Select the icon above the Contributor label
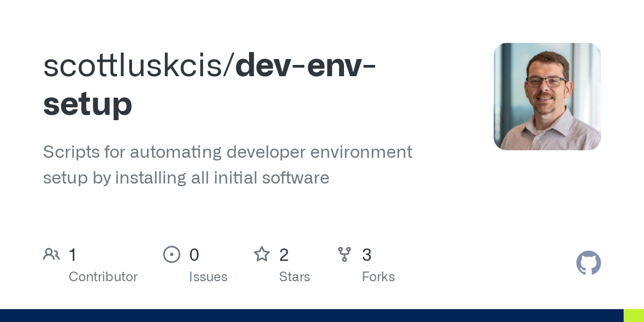The width and height of the screenshot is (644, 322). 52,254
